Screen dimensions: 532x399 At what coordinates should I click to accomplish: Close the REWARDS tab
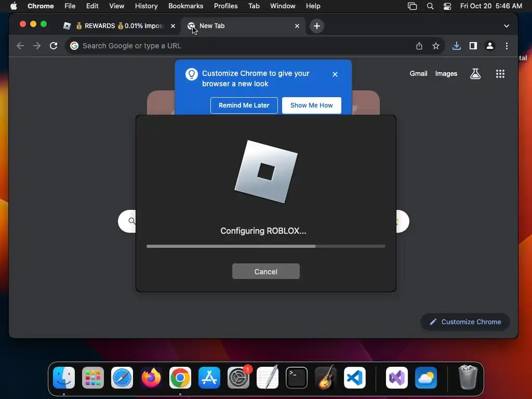pos(172,26)
